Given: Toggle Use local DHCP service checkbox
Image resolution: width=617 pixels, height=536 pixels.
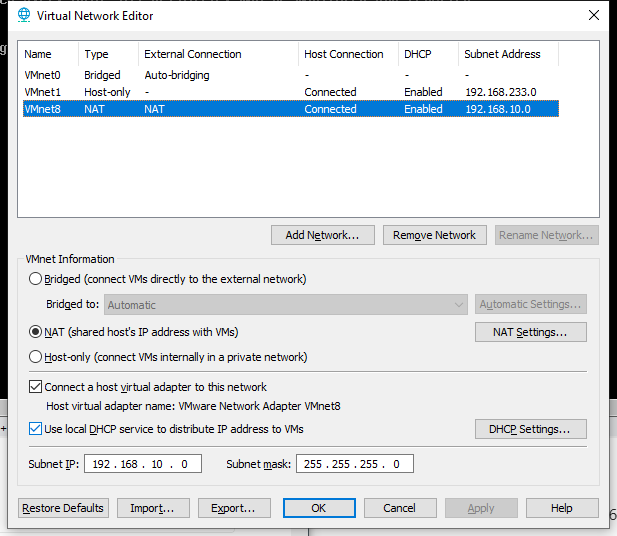Looking at the screenshot, I should click(x=35, y=429).
